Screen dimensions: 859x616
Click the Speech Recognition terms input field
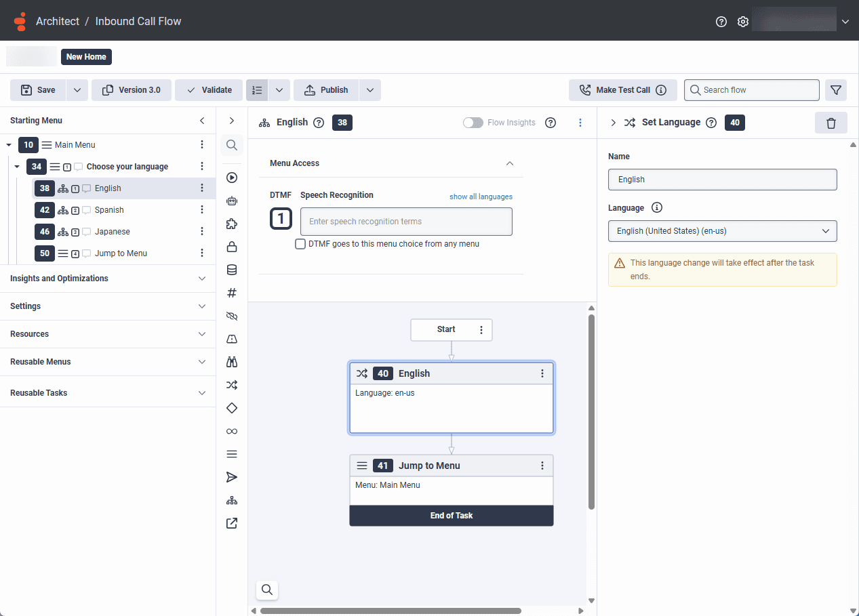pyautogui.click(x=405, y=222)
